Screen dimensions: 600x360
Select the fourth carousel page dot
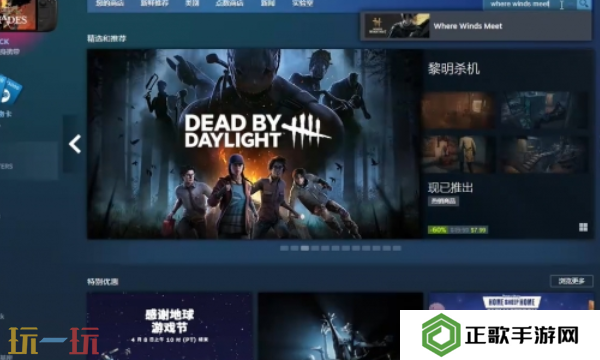click(315, 248)
